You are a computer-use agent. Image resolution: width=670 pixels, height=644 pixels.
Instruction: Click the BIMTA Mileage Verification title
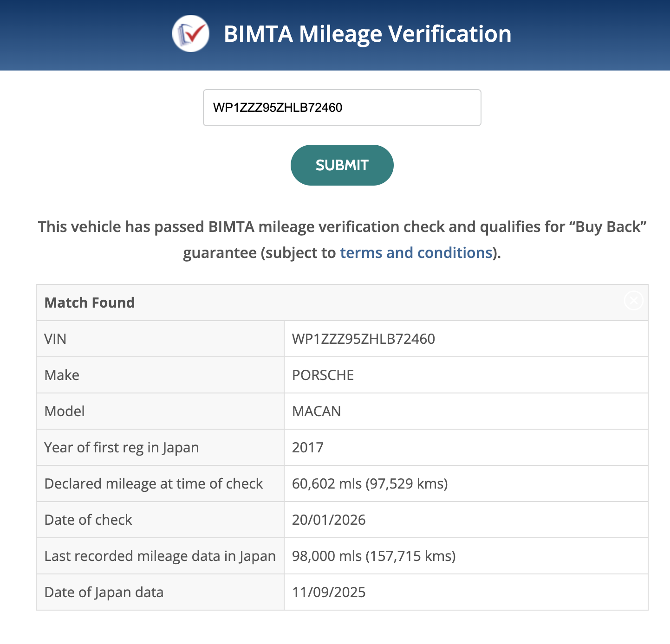(367, 34)
